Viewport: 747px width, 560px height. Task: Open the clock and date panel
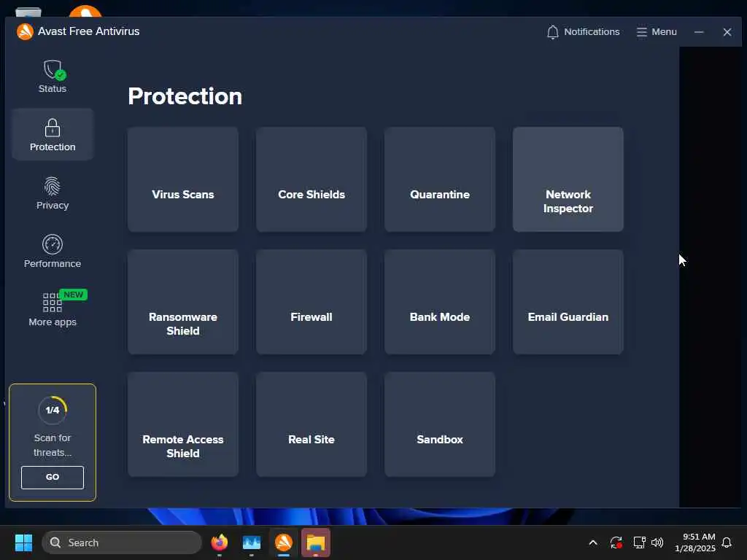(695, 542)
